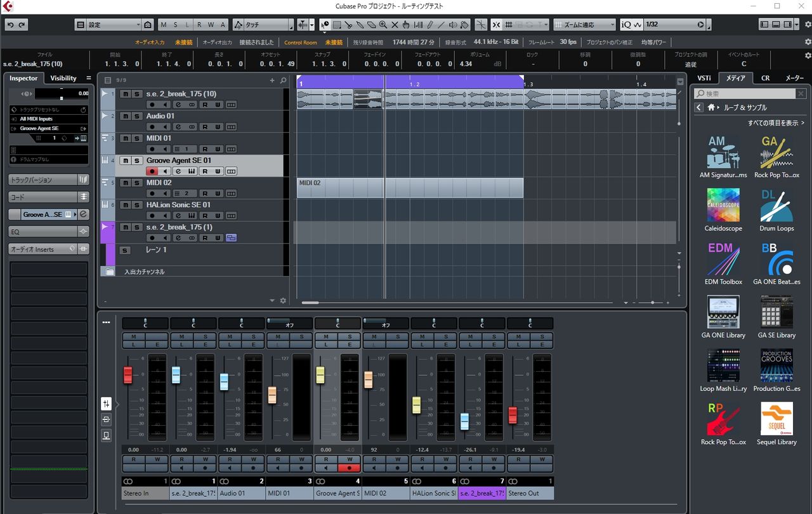Click the media browser 検索 search field
The image size is (812, 514).
coord(745,93)
